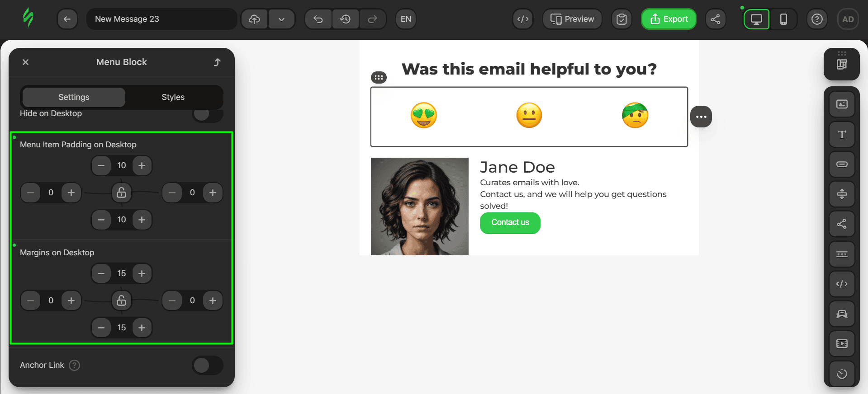
Task: Click the green Export button
Action: point(669,19)
